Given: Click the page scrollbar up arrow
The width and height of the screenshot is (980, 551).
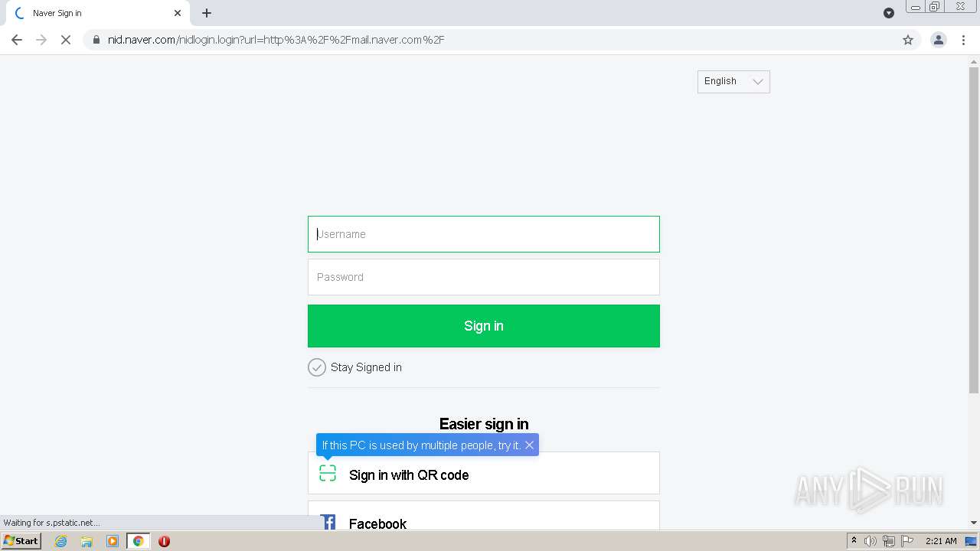Looking at the screenshot, I should tap(974, 61).
